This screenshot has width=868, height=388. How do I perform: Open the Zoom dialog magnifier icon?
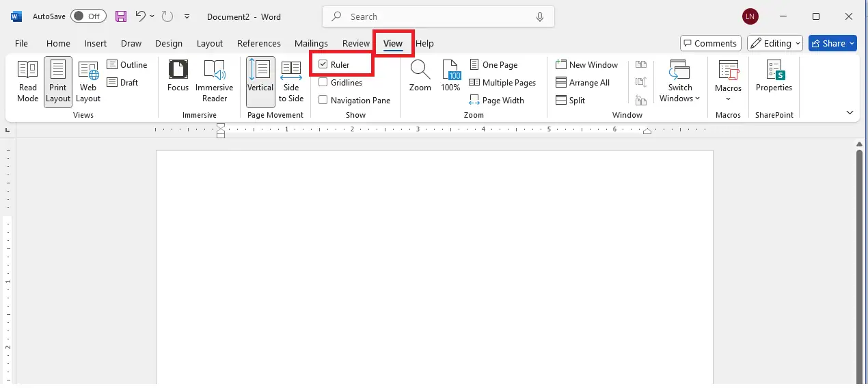(420, 75)
